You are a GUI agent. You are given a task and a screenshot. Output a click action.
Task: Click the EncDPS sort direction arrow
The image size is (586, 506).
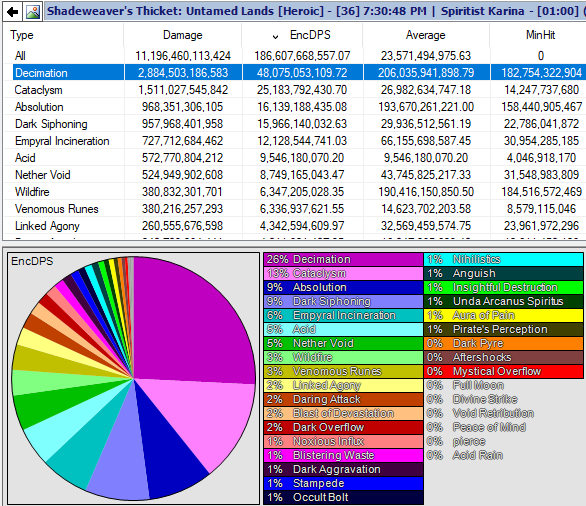275,37
